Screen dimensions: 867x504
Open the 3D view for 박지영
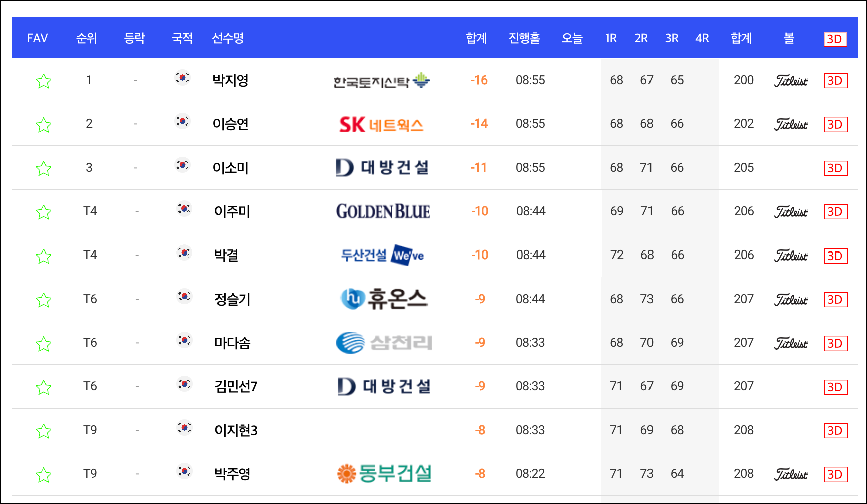[835, 80]
